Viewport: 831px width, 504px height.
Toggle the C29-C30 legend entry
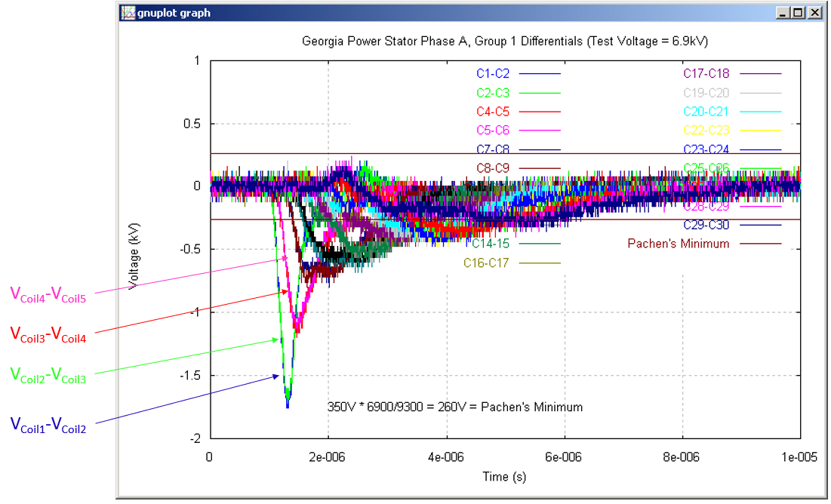(x=706, y=224)
